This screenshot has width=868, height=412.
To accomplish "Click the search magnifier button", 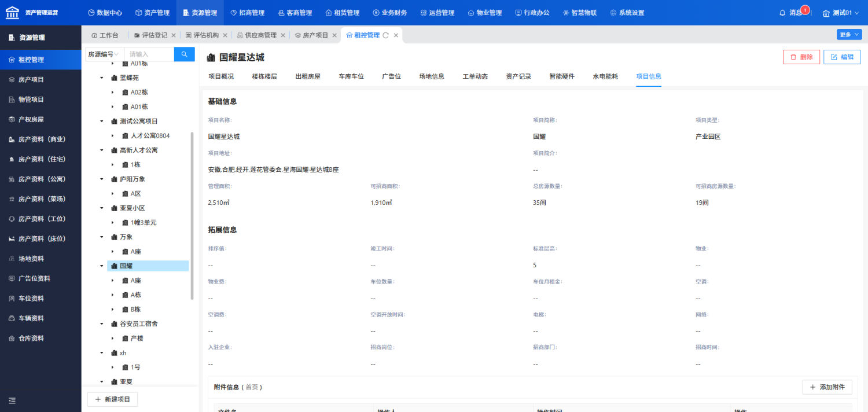I will pyautogui.click(x=184, y=54).
